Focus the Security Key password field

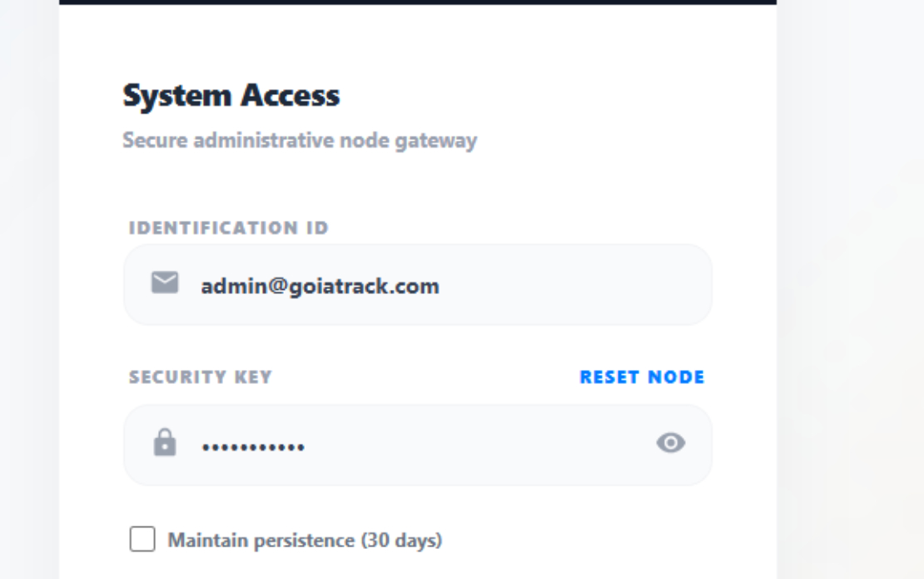coord(418,445)
